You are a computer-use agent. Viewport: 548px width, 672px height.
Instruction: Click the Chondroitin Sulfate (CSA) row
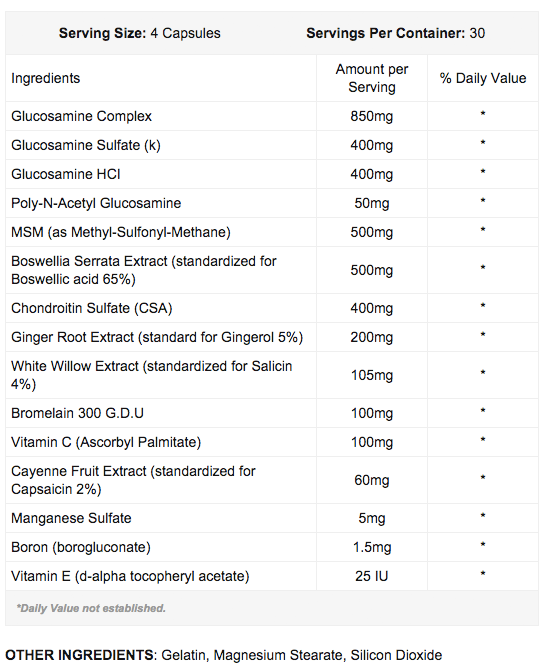(x=272, y=308)
